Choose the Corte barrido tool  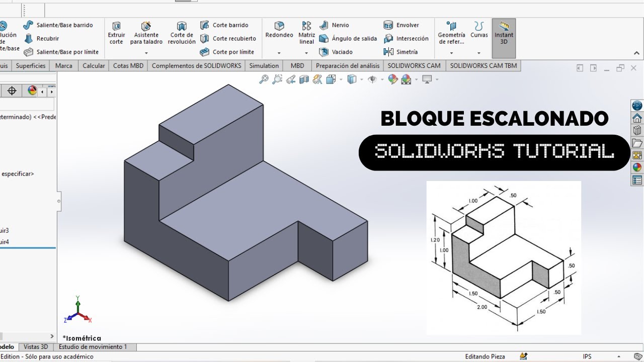pos(224,25)
